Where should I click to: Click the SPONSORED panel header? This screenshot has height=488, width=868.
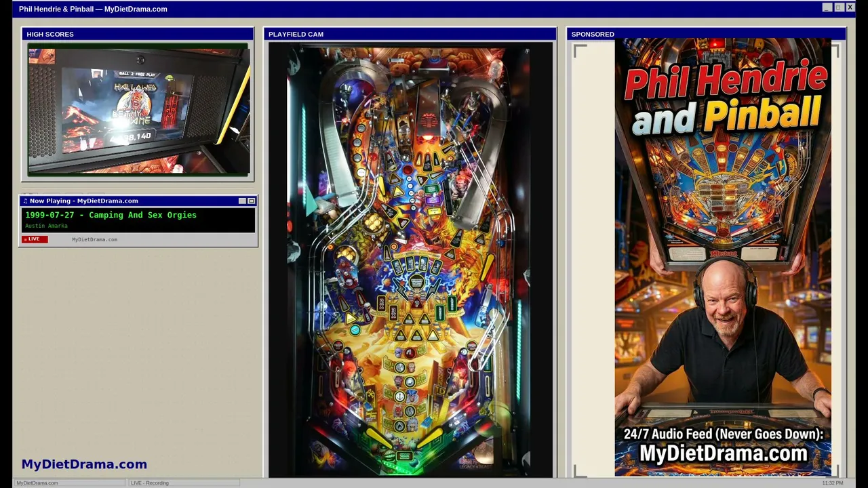pos(706,34)
